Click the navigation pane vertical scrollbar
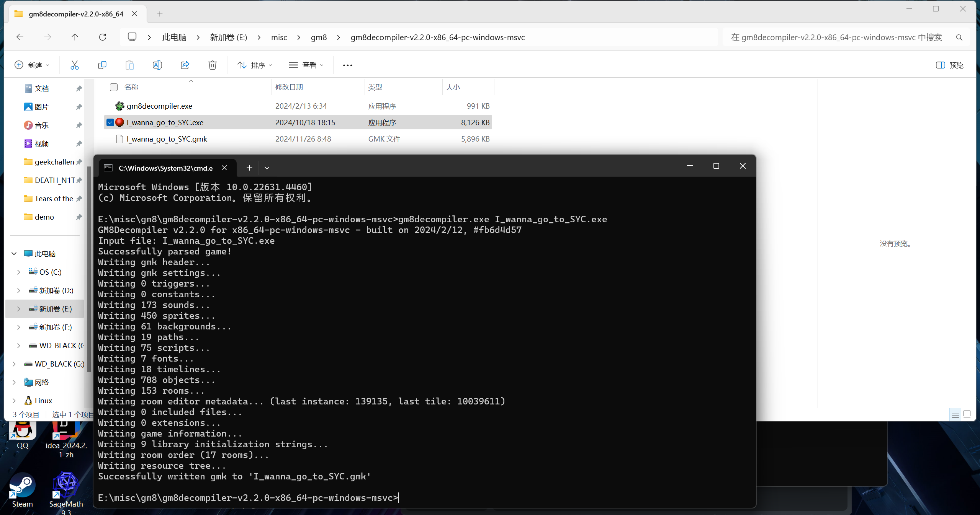This screenshot has width=980, height=515. 89,269
